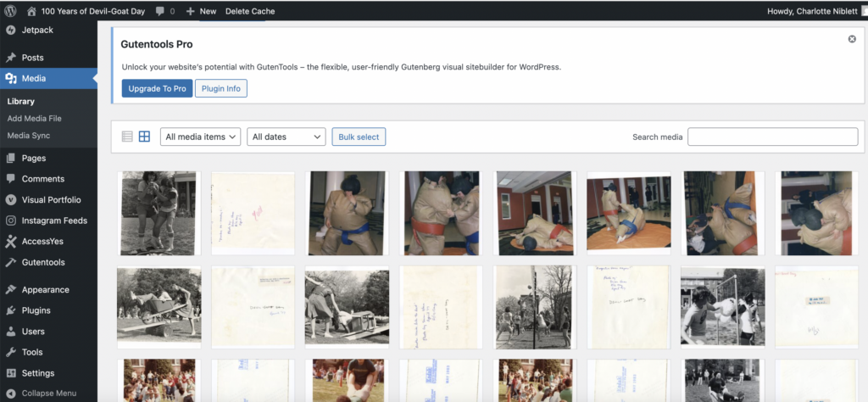Click the AccessYes icon

pyautogui.click(x=10, y=242)
